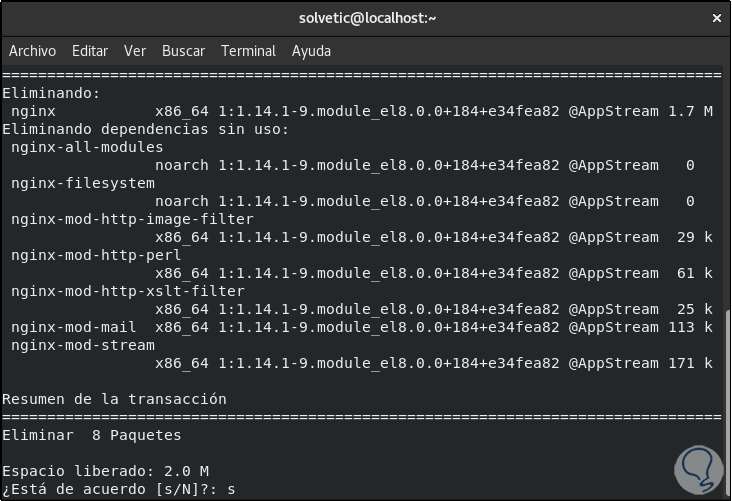Open the Editar menu
Screen dimensions: 732x501
pos(90,51)
